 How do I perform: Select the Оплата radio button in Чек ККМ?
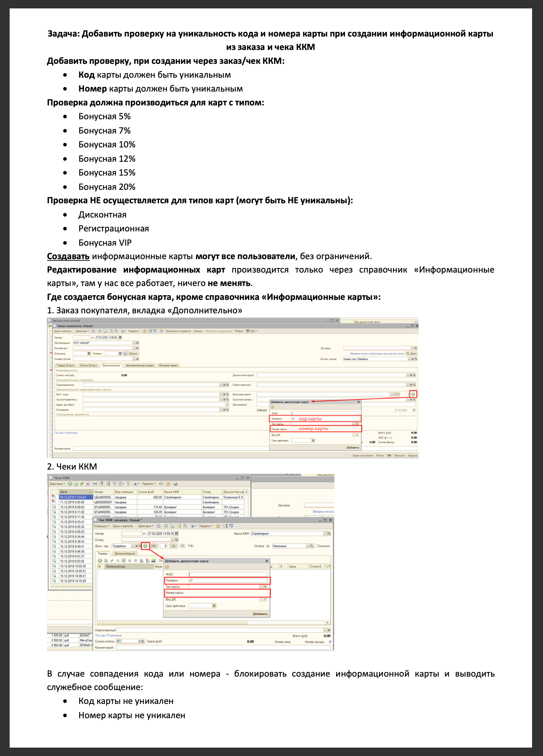click(268, 546)
